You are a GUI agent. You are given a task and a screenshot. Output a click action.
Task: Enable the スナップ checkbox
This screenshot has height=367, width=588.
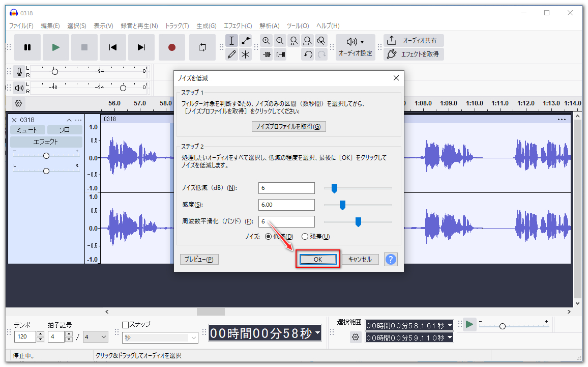(126, 325)
